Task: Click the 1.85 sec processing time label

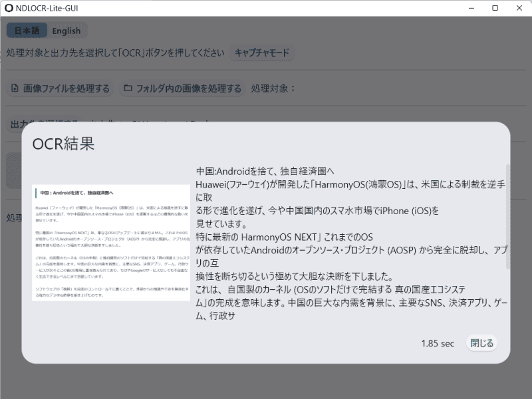Action: [438, 344]
